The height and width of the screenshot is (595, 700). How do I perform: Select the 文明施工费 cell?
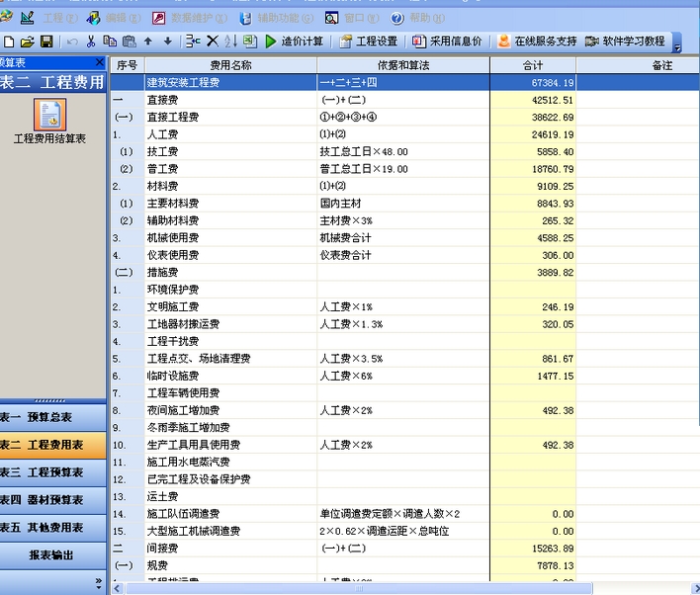coord(230,307)
